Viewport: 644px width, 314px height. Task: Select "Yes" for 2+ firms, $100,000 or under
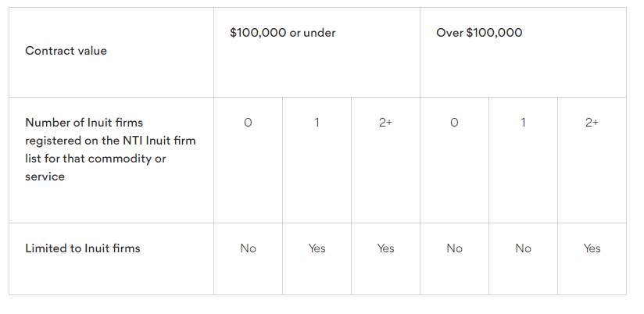[x=385, y=248]
